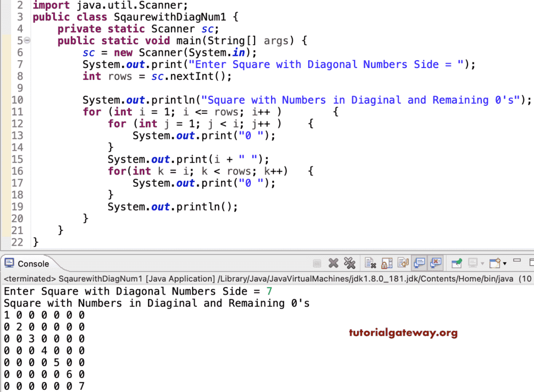Screen dimensions: 534x392
Task: Open the Display Selected Console dropdown arrow
Action: pyautogui.click(x=482, y=264)
